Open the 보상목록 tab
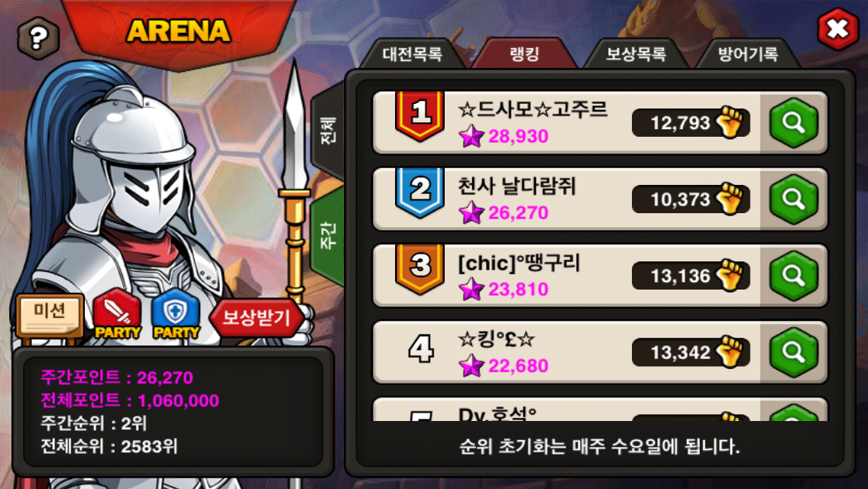 (x=636, y=54)
